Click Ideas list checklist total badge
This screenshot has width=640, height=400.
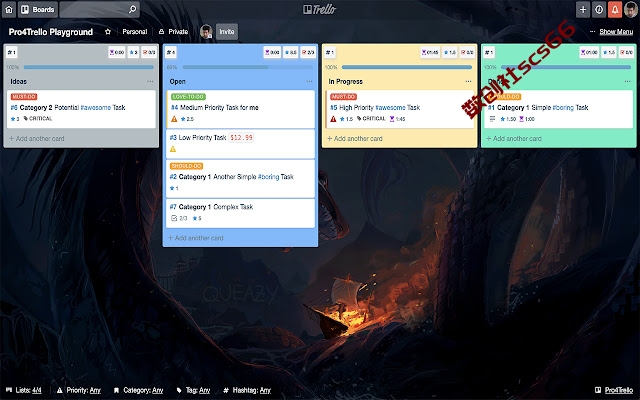149,52
